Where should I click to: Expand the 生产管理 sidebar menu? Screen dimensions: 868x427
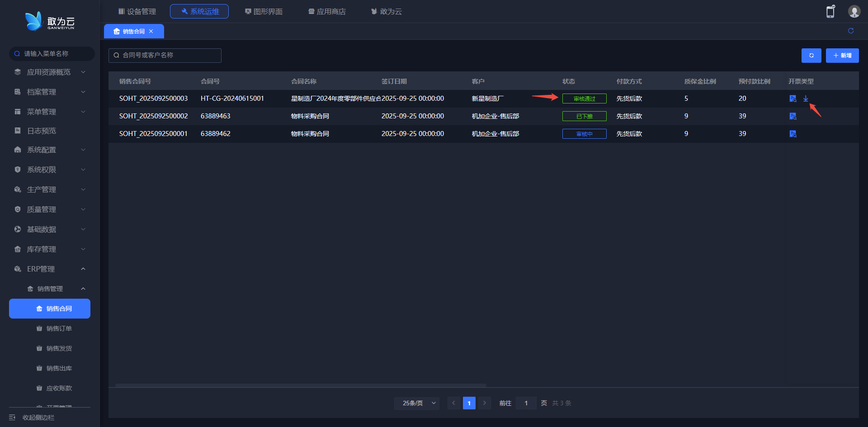coord(50,189)
